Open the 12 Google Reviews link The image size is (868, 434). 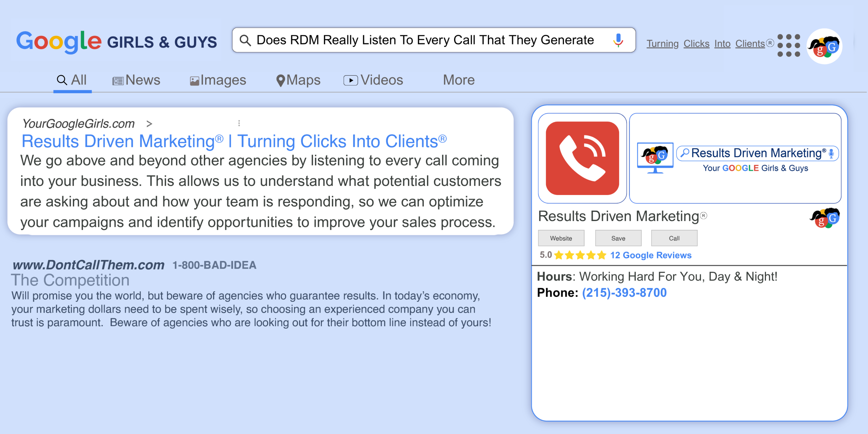coord(651,255)
